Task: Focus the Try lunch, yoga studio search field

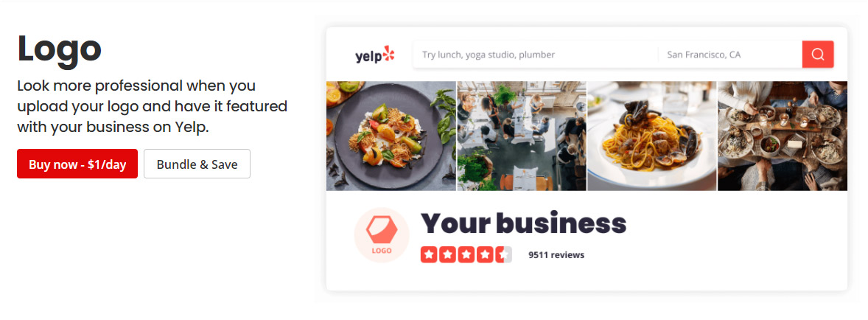Action: click(x=535, y=55)
